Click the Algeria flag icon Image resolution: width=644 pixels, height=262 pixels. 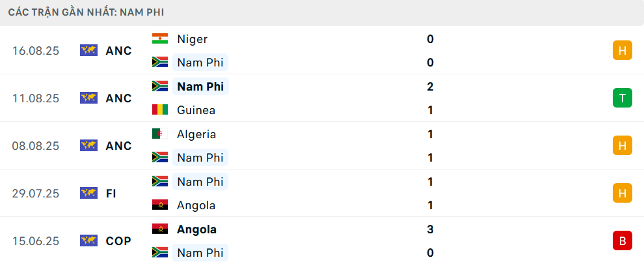point(159,134)
